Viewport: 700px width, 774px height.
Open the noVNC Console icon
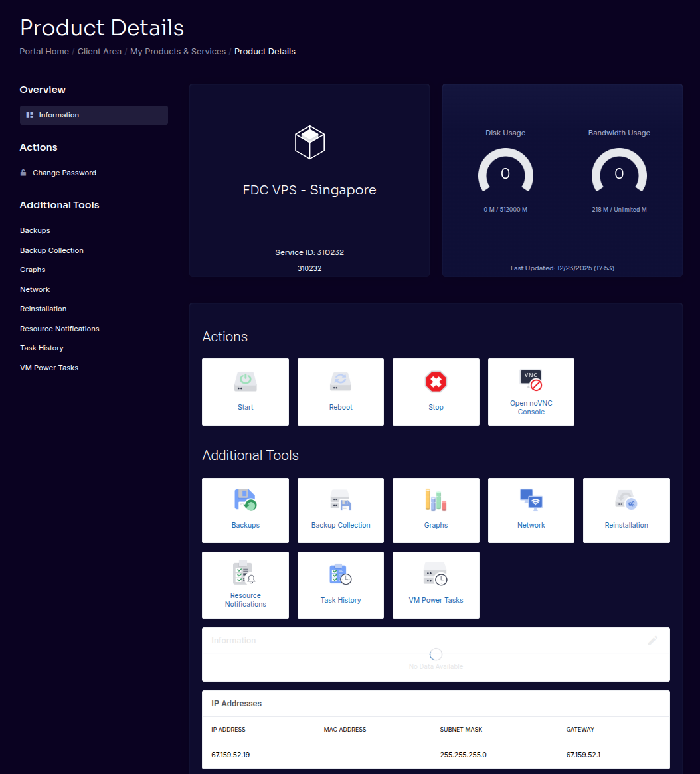pos(531,380)
